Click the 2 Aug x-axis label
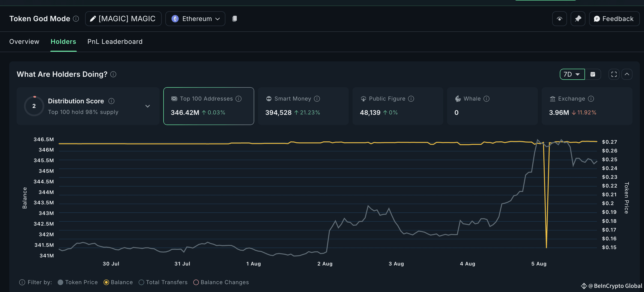This screenshot has height=292, width=644. click(325, 264)
